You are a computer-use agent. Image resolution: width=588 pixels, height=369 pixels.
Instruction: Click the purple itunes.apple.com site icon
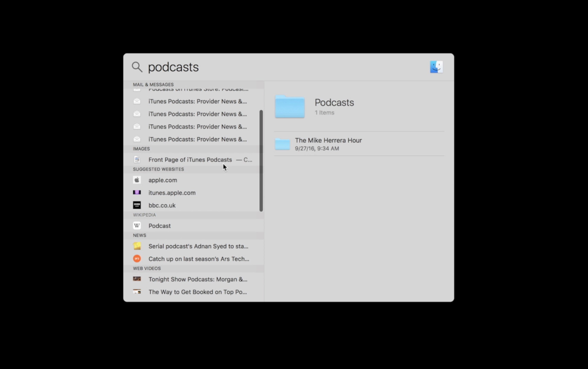point(137,192)
